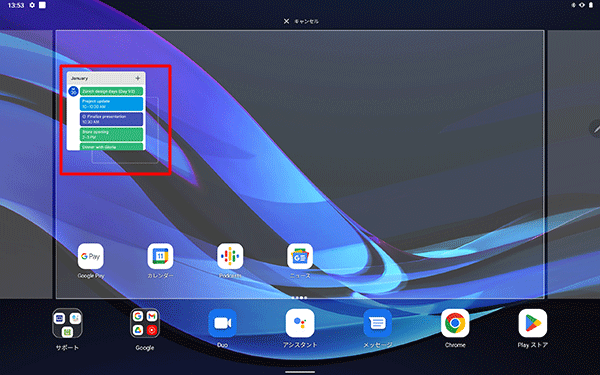Tap the settings gear in status bar

(x=32, y=5)
